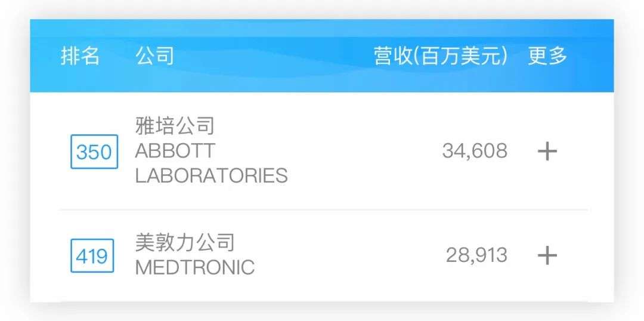Click the 排名 column header
This screenshot has height=321, width=644.
click(x=80, y=56)
